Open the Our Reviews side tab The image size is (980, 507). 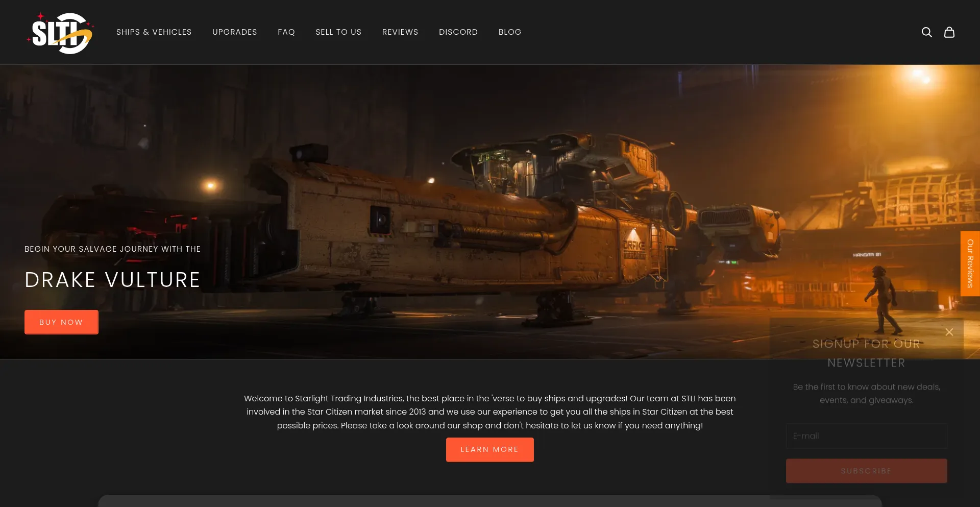970,263
